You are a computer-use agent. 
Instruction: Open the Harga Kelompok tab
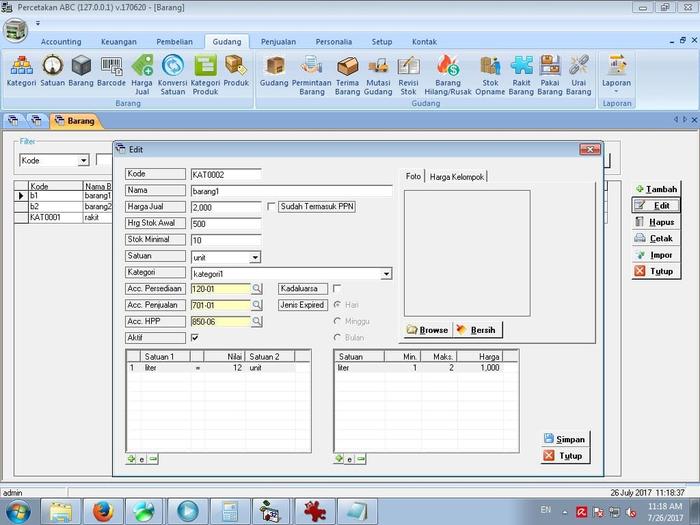coord(457,177)
